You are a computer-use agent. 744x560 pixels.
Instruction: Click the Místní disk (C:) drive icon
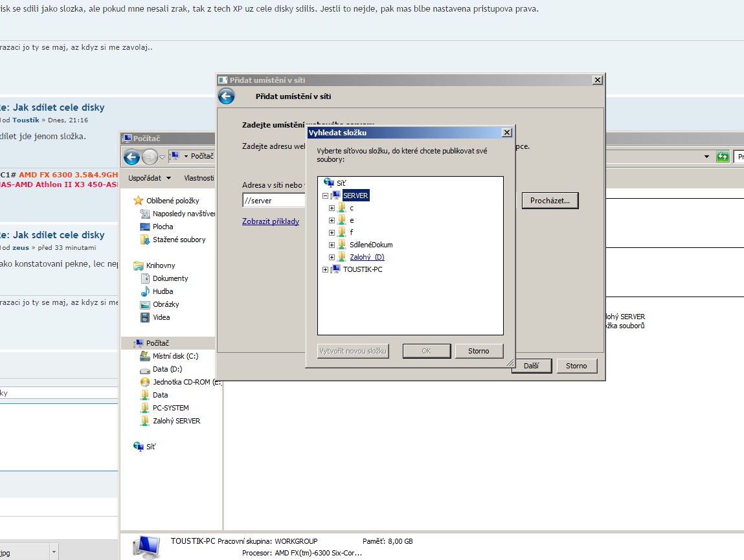click(144, 356)
